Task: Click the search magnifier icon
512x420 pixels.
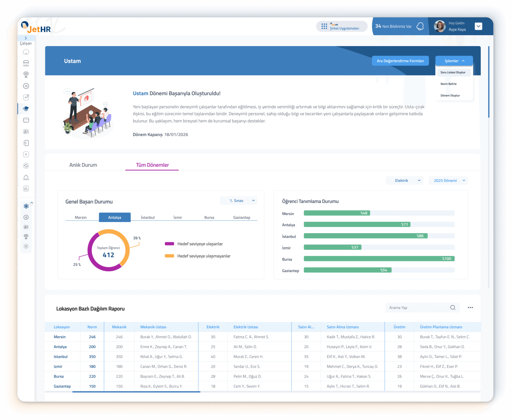Action: click(453, 308)
